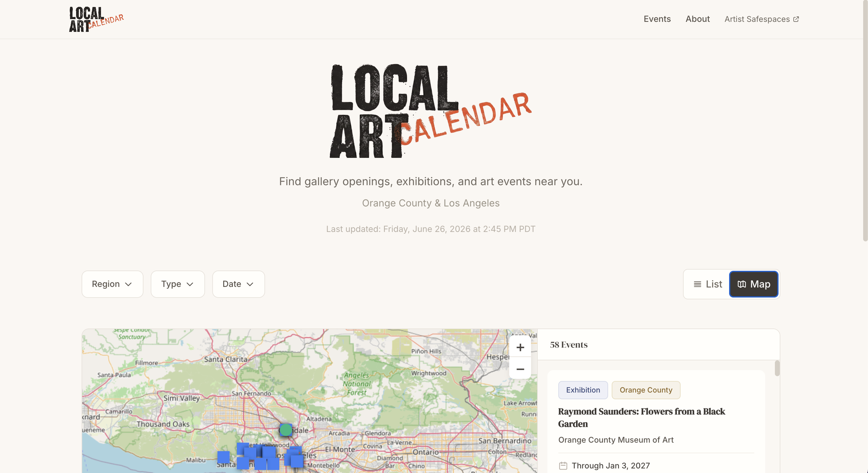Click the events list scrollbar thumb

point(777,368)
